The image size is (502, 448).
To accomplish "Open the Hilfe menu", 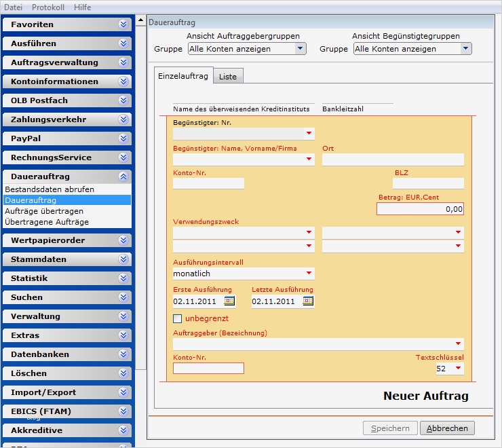I will 83,7.
